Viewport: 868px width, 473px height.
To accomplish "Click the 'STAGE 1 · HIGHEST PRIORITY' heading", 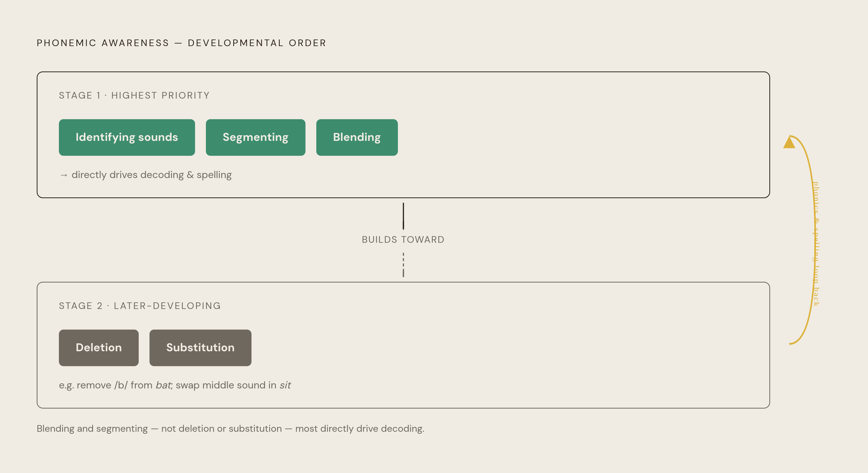I will [x=134, y=96].
